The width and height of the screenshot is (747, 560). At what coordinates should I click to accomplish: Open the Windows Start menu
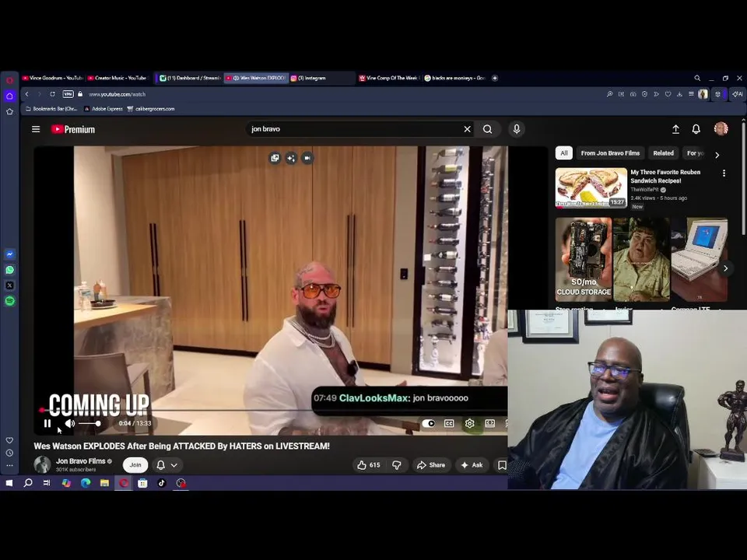point(9,483)
